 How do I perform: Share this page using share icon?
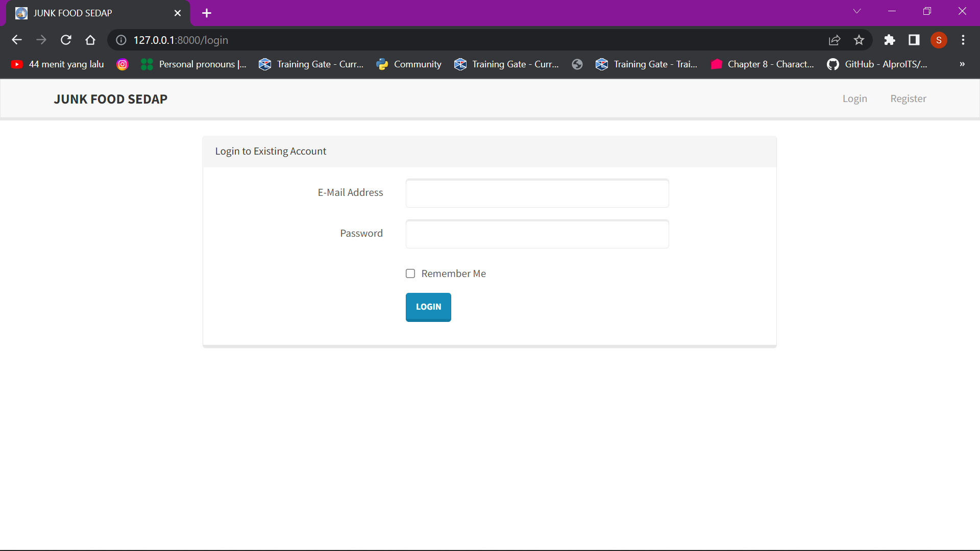[x=835, y=40]
